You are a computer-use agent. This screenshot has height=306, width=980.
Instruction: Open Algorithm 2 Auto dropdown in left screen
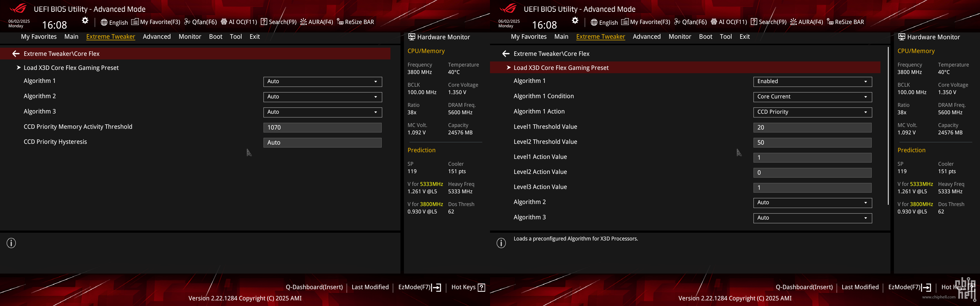point(323,97)
